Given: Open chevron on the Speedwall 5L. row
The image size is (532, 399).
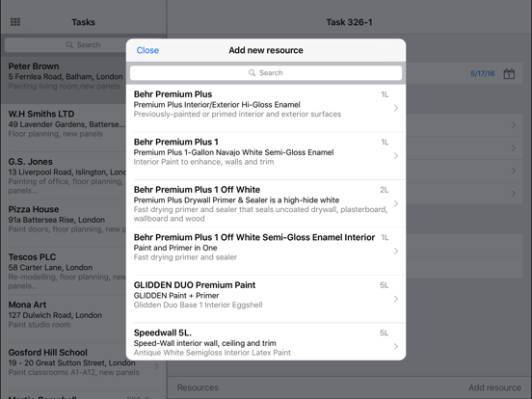Looking at the screenshot, I should tap(395, 346).
